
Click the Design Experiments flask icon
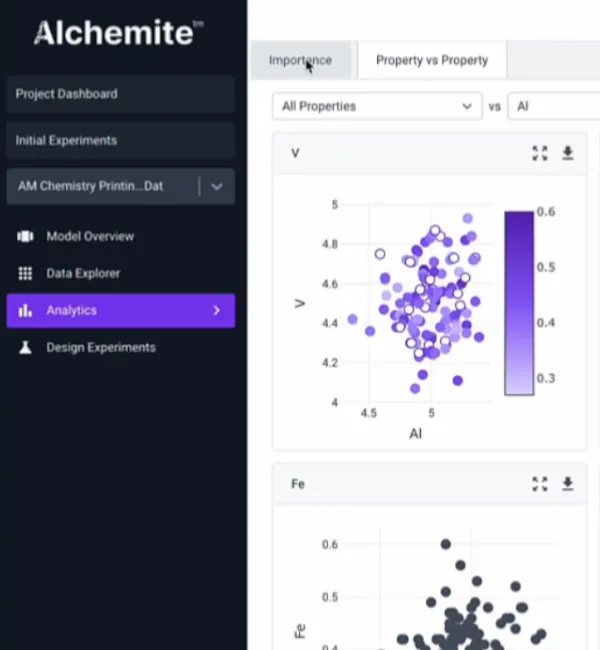(25, 348)
